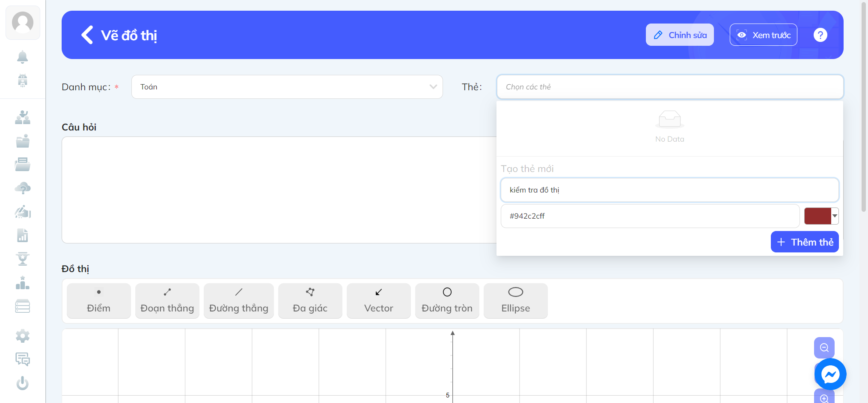
Task: Click inside the Câu hỏi text area
Action: point(279,190)
